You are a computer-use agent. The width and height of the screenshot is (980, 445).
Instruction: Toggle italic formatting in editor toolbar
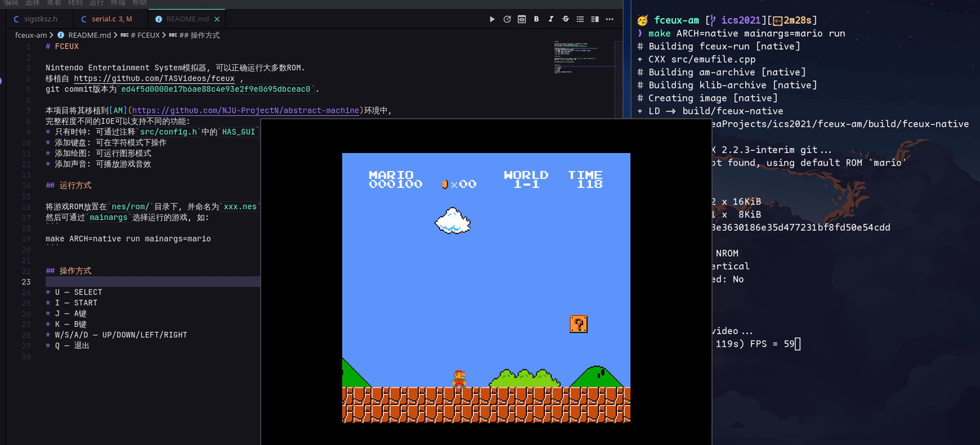pos(551,19)
